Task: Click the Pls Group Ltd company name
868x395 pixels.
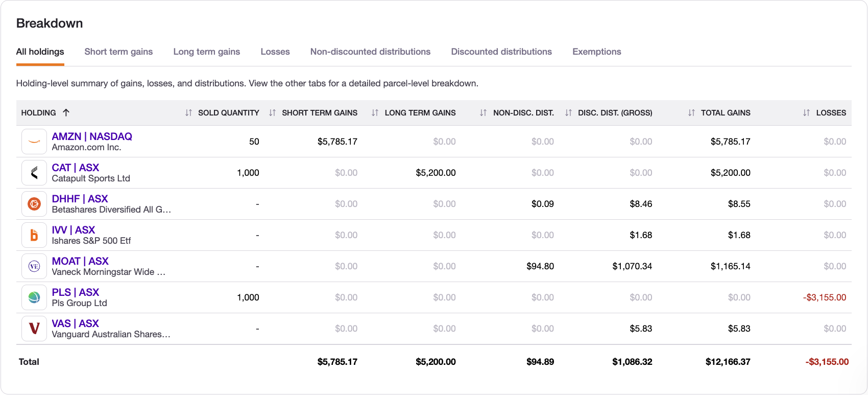Action: coord(79,303)
